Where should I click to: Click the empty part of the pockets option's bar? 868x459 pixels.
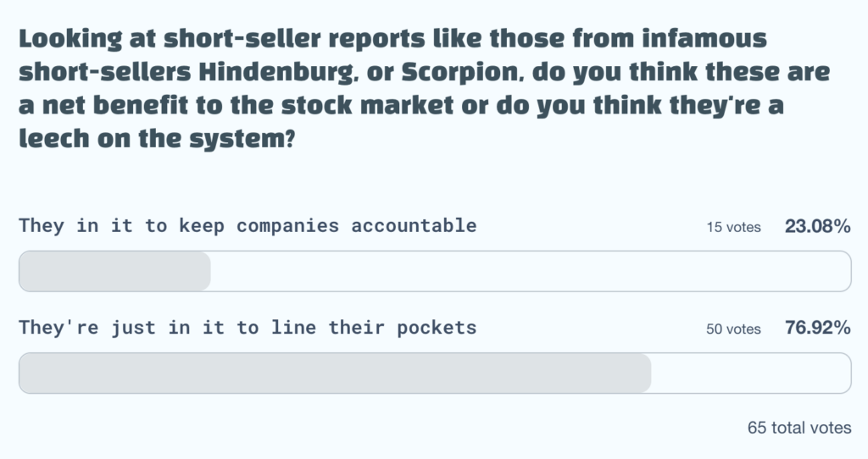(750, 373)
